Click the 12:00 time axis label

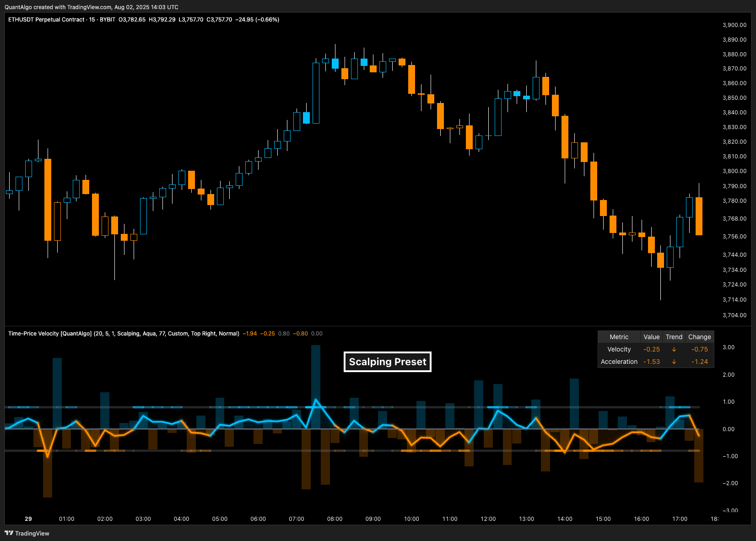[488, 519]
